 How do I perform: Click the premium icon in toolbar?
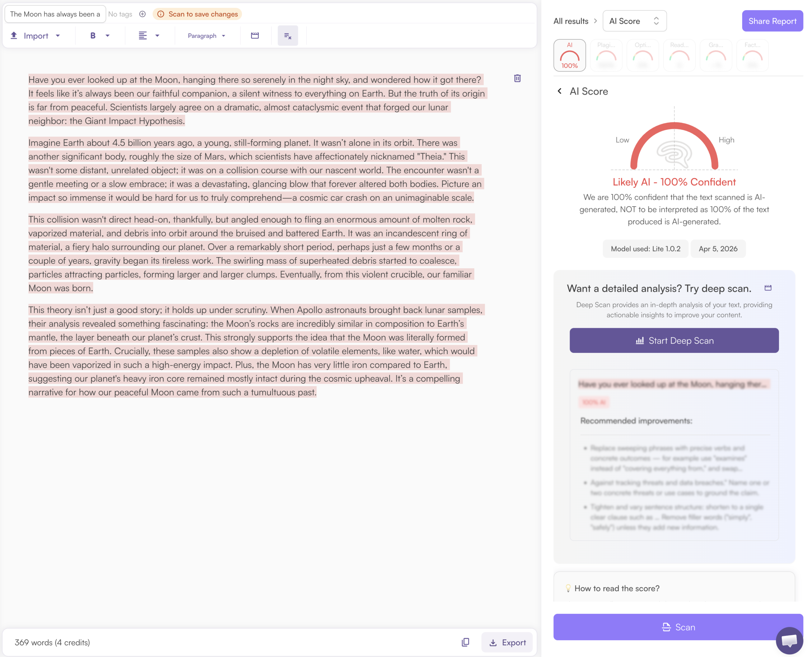(x=255, y=36)
